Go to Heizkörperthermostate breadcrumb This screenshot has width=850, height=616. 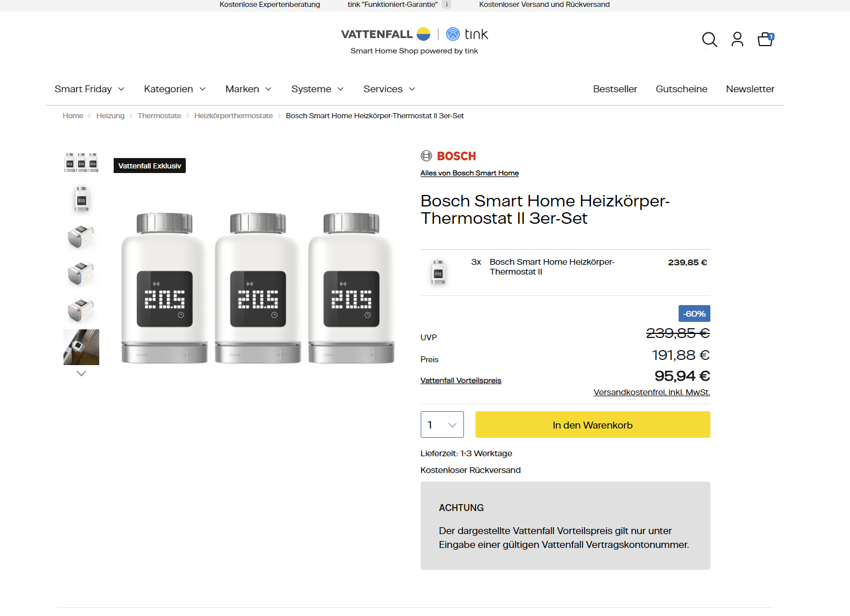coord(234,116)
